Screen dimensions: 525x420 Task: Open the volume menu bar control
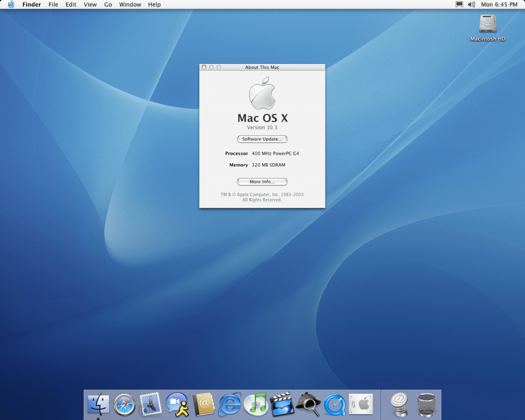coord(471,4)
